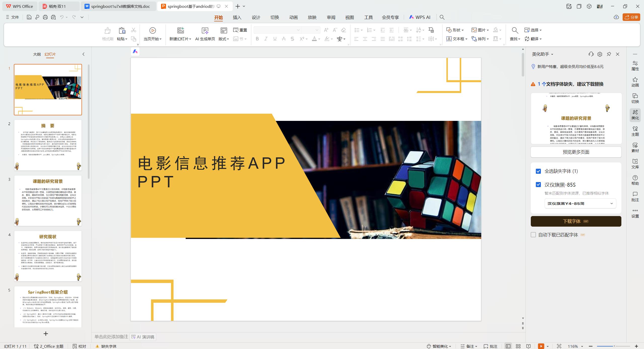Screen dimensions: 644x349
Task: Click the 下载字体 button
Action: pos(576,221)
